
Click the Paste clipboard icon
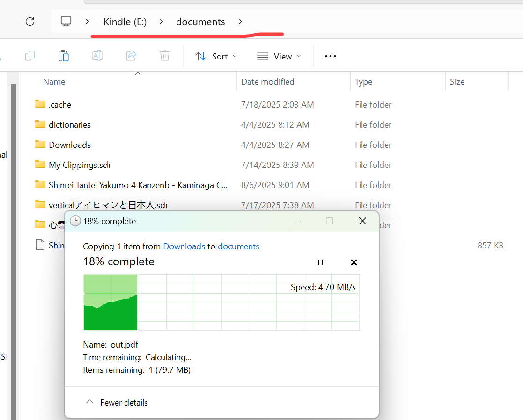[x=64, y=56]
